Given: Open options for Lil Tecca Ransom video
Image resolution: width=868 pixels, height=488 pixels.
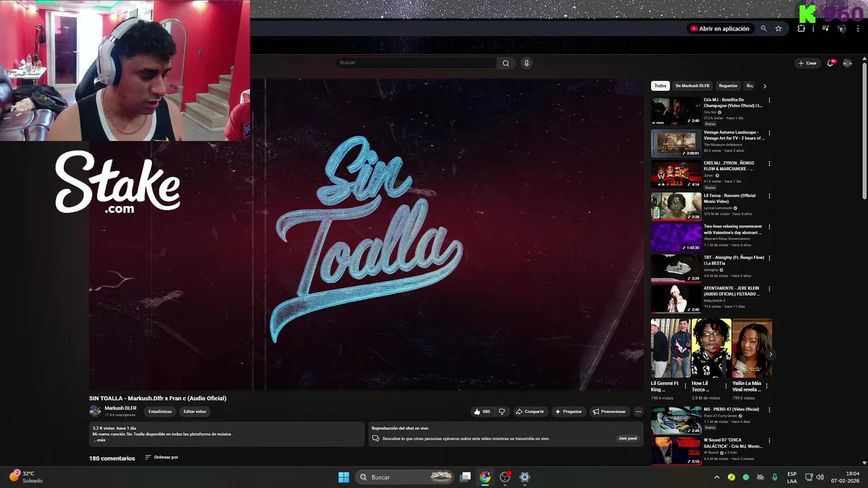Looking at the screenshot, I should pos(769,196).
